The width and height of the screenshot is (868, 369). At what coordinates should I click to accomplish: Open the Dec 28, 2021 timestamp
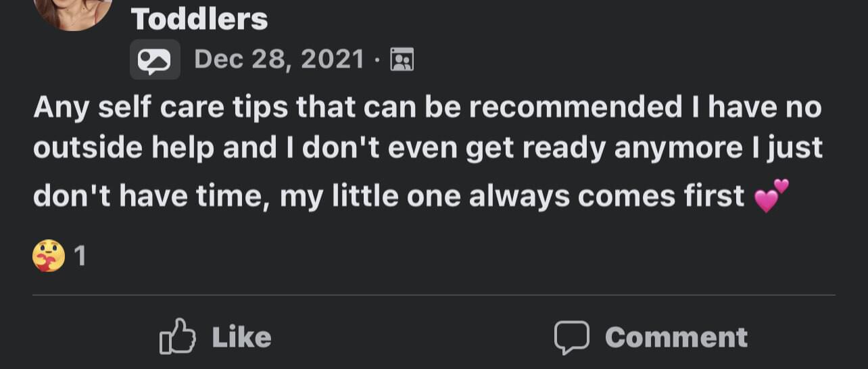279,60
